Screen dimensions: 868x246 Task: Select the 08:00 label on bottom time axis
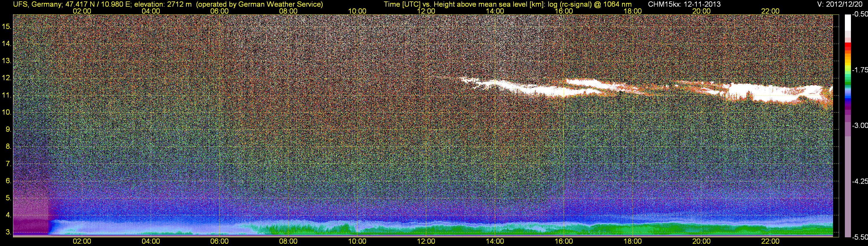(x=288, y=241)
